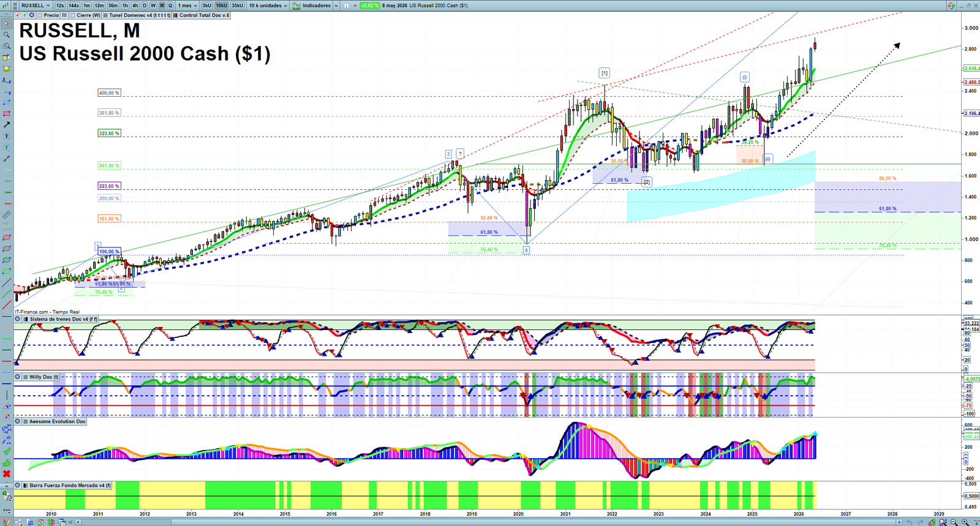Add a yellow bell price alert
The image size is (980, 526).
pyautogui.click(x=6, y=69)
